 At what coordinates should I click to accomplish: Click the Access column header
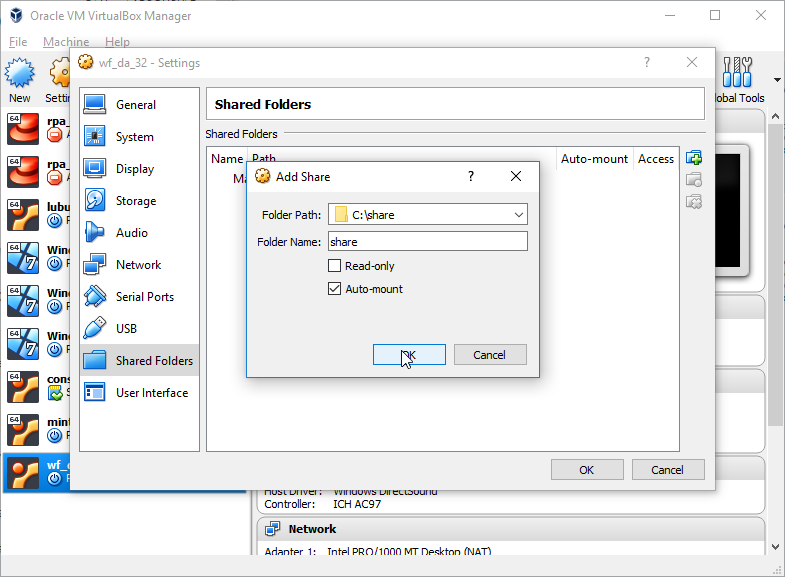[x=656, y=159]
